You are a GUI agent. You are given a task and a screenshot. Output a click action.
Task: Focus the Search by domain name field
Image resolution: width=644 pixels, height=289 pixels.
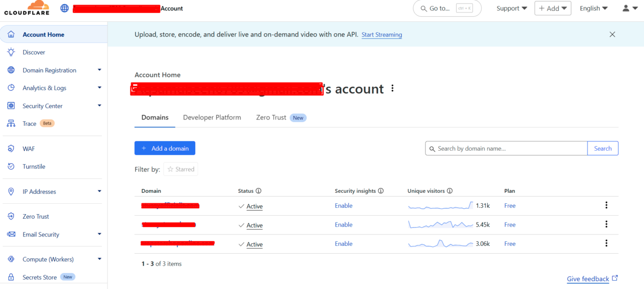tap(506, 148)
